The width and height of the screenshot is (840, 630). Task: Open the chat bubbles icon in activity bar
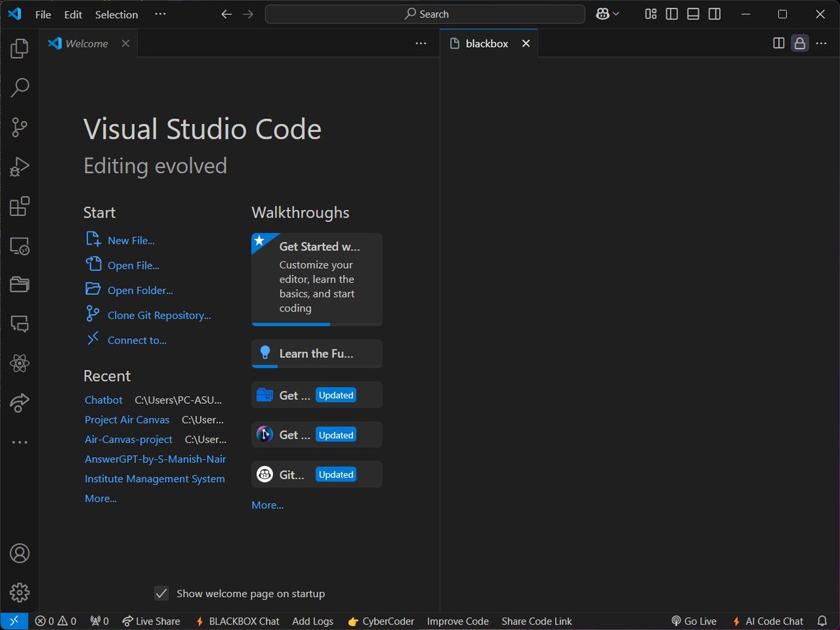pos(20,324)
